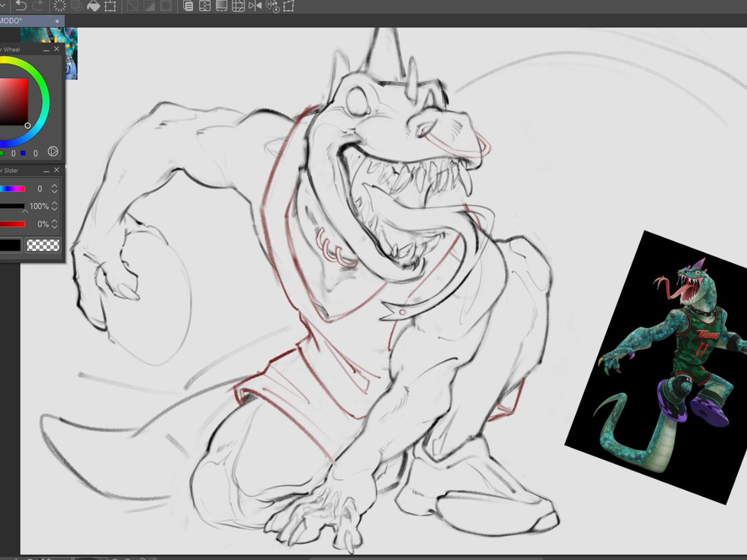Minimize the Color Slider panel
Screen dimensions: 747x560
pos(47,170)
